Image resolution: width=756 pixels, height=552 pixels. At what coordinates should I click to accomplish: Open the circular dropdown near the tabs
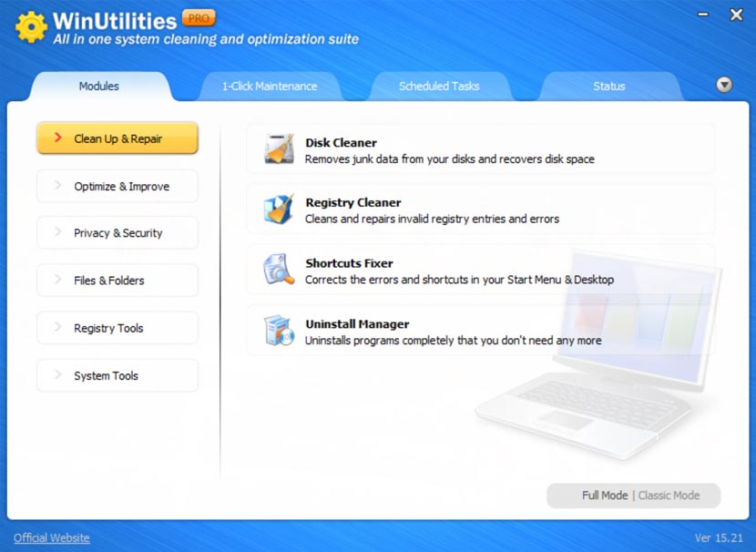724,85
